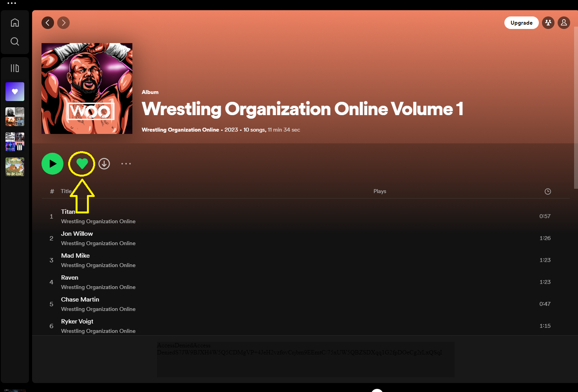This screenshot has height=392, width=578.
Task: Click the 2023 release year text
Action: pos(231,130)
